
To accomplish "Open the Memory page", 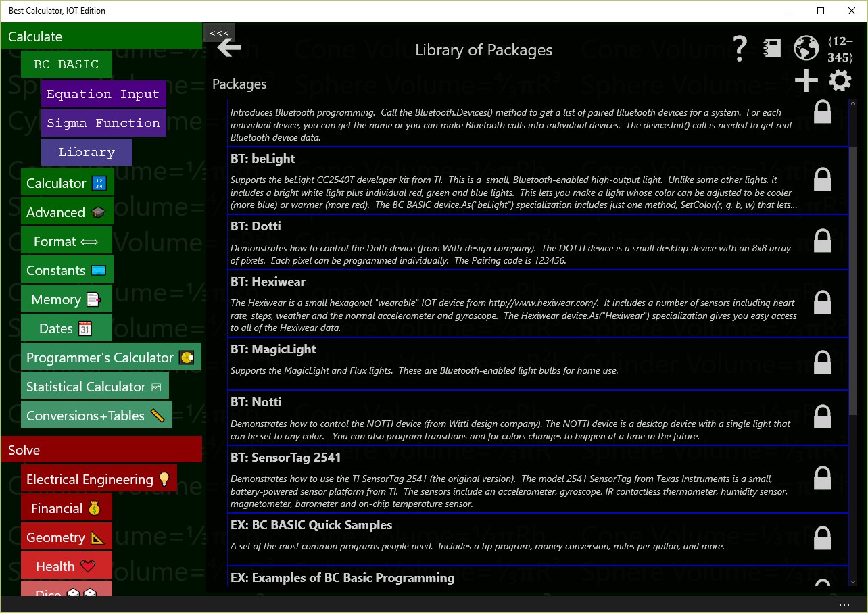I will (x=66, y=299).
